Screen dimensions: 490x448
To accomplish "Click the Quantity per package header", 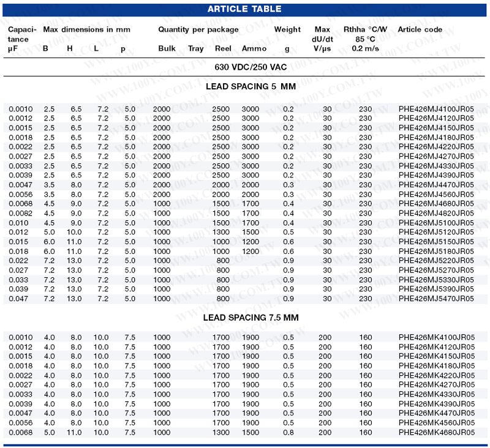I will point(198,29).
